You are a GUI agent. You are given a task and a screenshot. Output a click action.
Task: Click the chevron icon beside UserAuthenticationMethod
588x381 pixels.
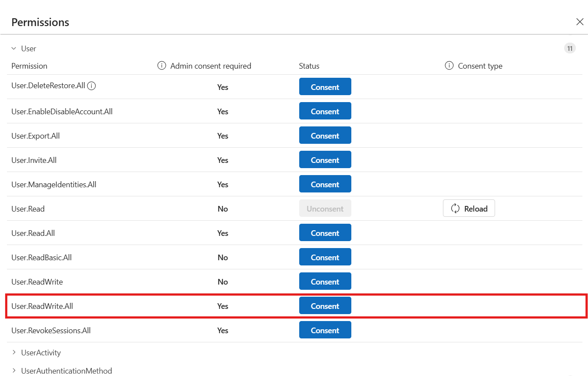13,371
